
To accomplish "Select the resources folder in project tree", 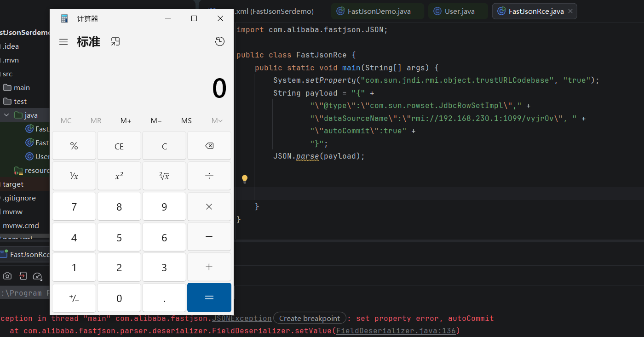I will [32, 170].
